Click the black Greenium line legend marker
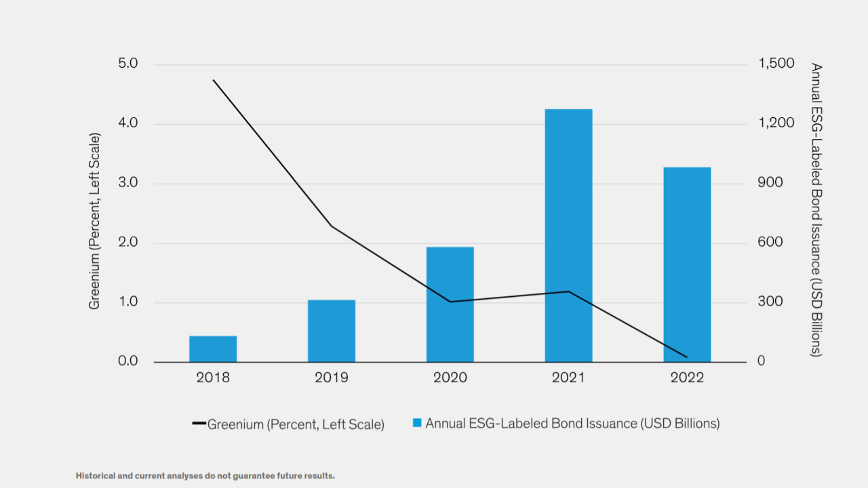The height and width of the screenshot is (488, 868). (x=199, y=424)
